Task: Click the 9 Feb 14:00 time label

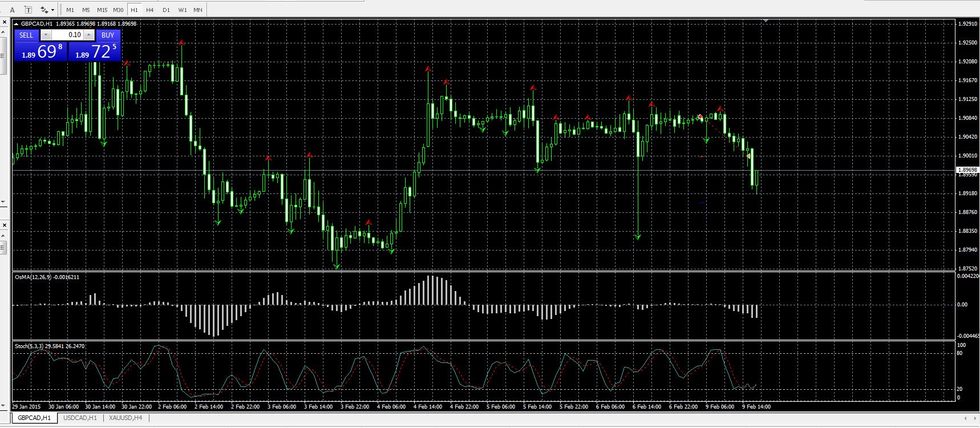Action: [756, 407]
